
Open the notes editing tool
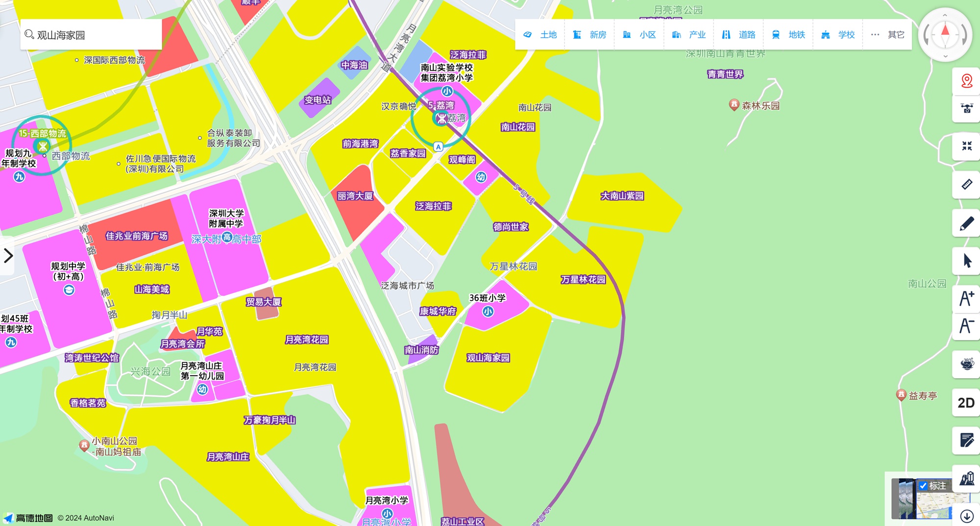[x=966, y=440]
